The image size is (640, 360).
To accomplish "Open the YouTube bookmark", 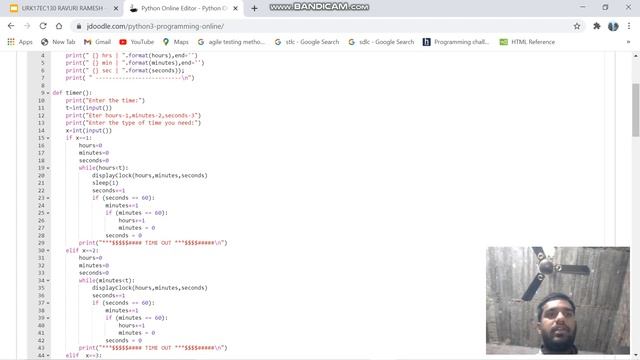I will (137, 42).
